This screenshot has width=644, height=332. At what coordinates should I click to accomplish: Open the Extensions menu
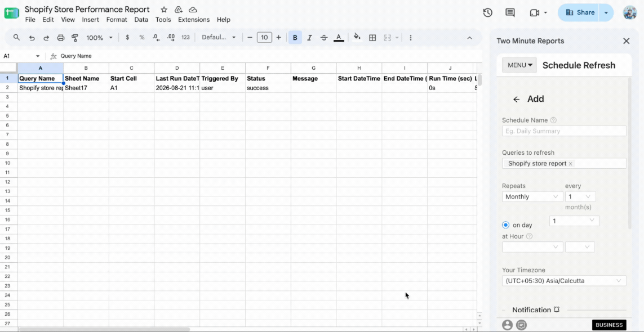194,20
